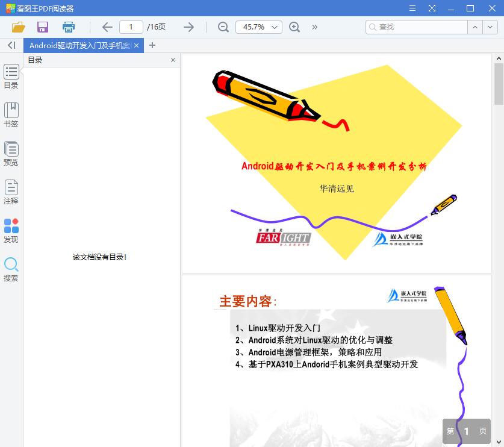The height and width of the screenshot is (447, 504).
Task: Zoom in with the magnifier plus icon
Action: point(294,27)
